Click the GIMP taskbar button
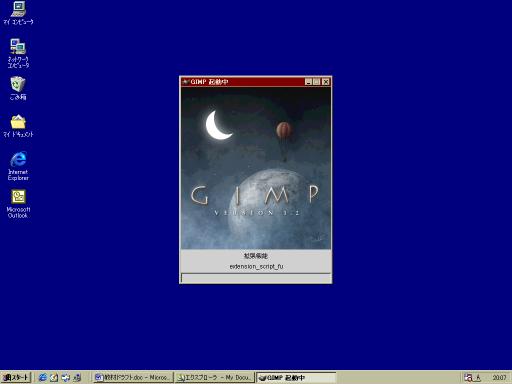 coord(296,377)
